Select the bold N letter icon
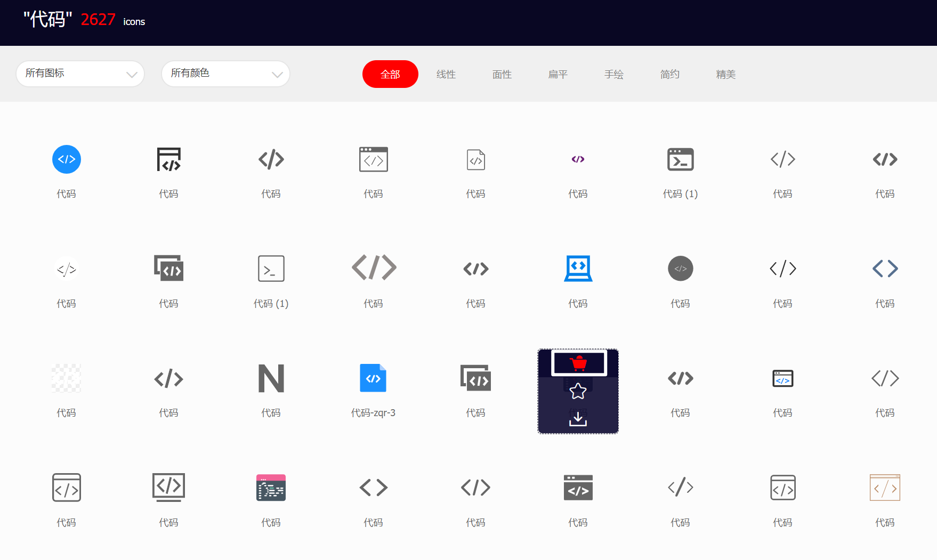The height and width of the screenshot is (560, 937). [271, 378]
